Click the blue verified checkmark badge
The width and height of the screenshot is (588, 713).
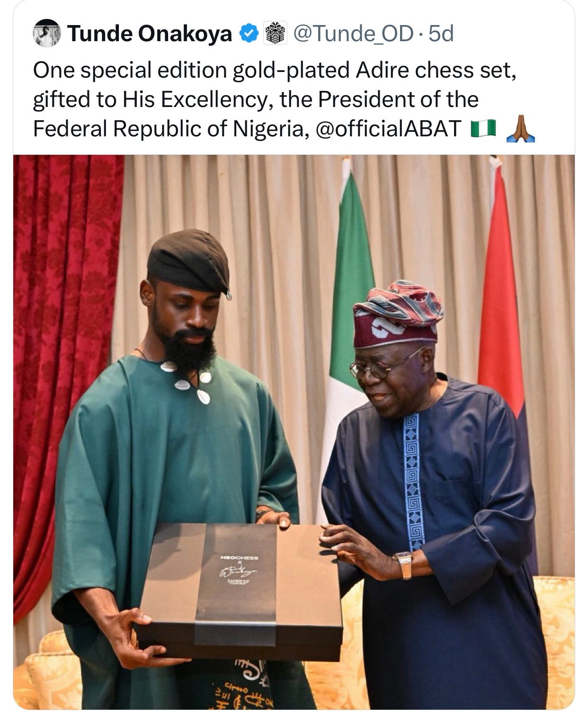coord(249,34)
